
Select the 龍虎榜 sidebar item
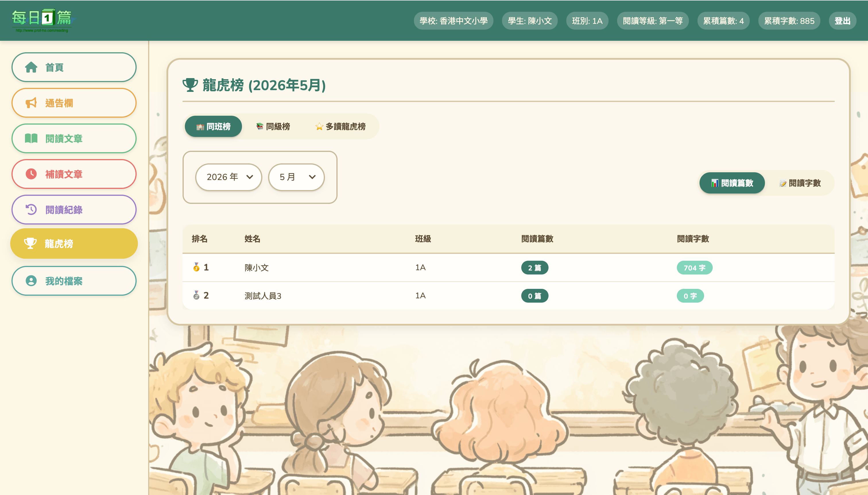[74, 243]
